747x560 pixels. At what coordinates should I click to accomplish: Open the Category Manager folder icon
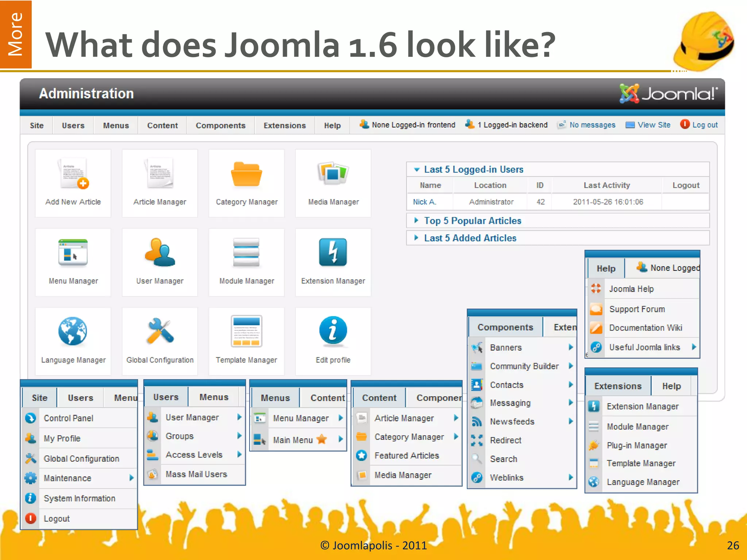click(x=247, y=174)
